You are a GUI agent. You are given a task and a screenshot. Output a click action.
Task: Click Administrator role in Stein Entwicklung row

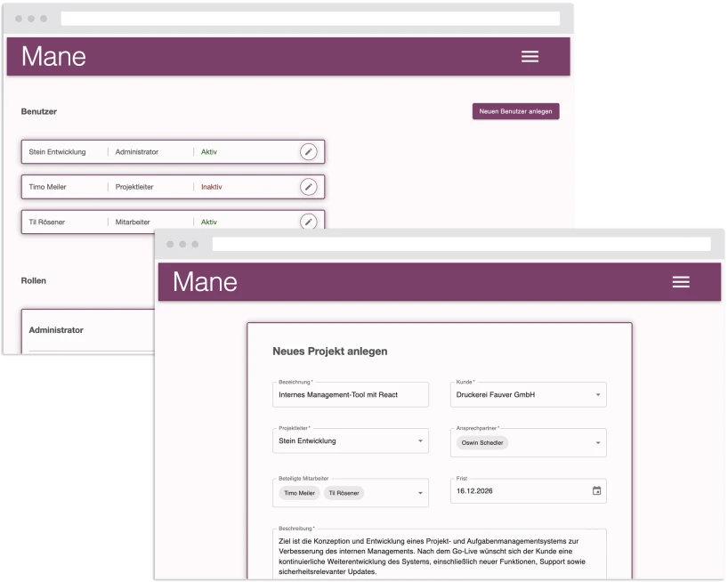tap(137, 152)
